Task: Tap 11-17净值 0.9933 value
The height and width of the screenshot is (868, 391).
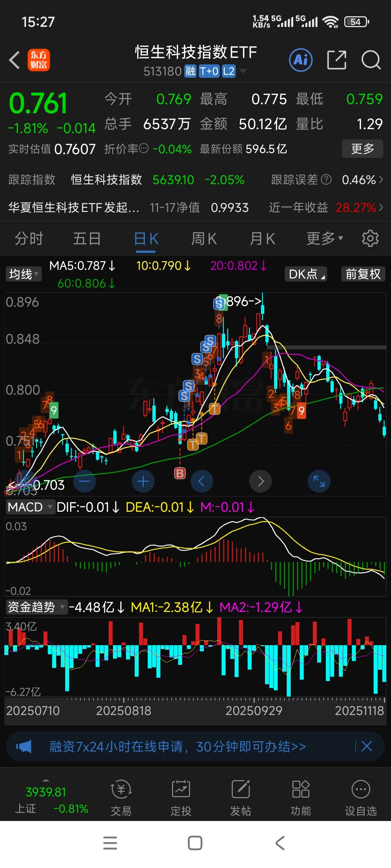Action: point(230,207)
